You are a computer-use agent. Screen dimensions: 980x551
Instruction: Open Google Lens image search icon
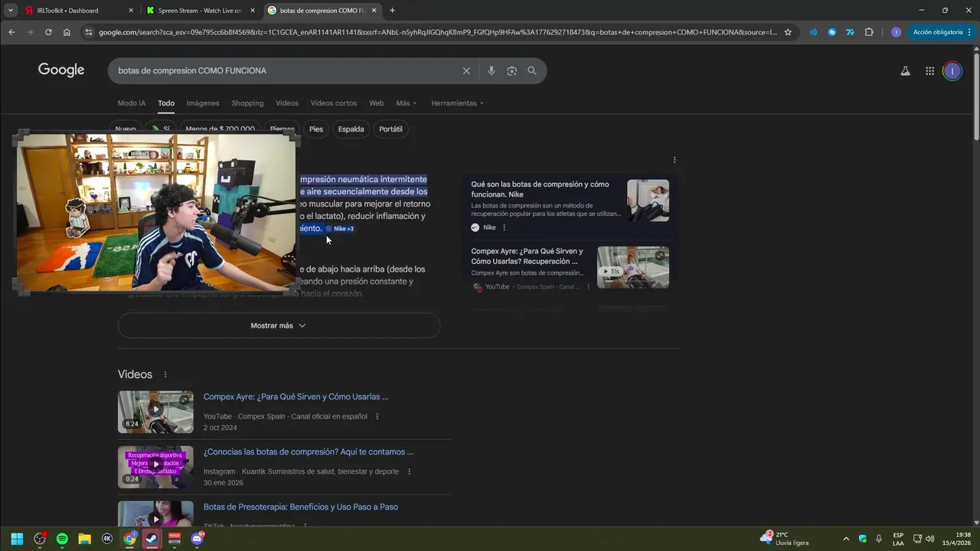click(x=511, y=70)
